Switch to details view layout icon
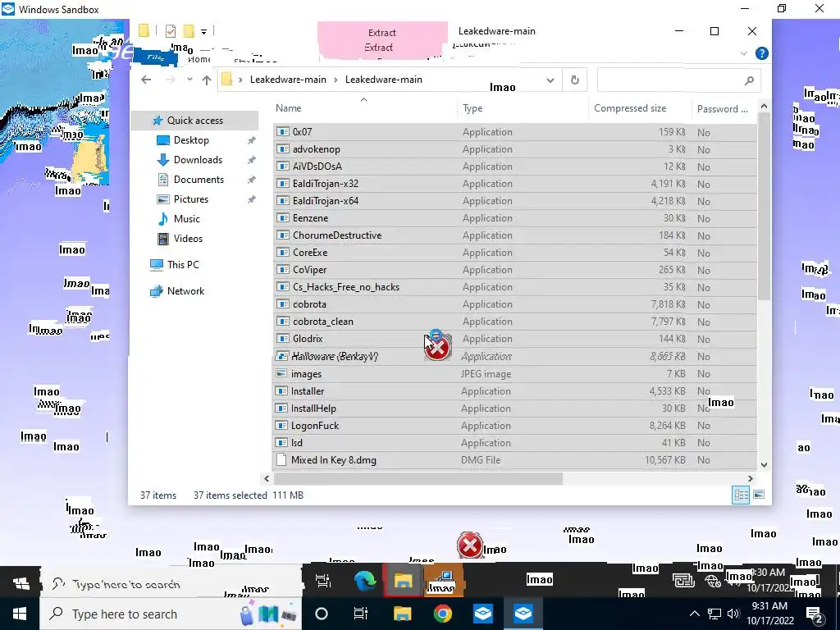Screen dimensions: 840x630 click(741, 495)
